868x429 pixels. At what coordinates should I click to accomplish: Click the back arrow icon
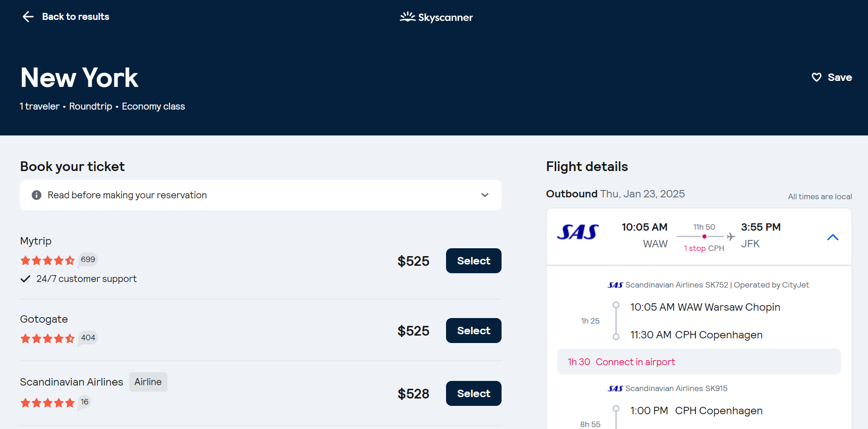[28, 17]
